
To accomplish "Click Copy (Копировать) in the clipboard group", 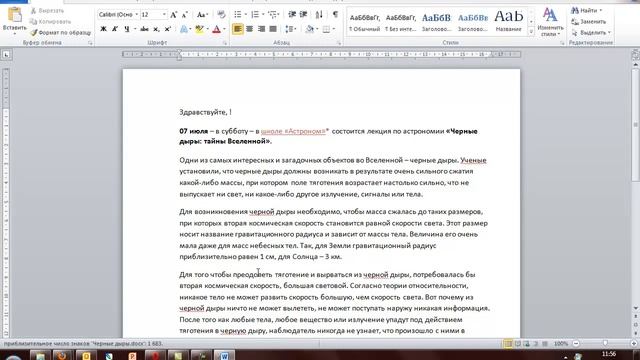I will pyautogui.click(x=51, y=22).
